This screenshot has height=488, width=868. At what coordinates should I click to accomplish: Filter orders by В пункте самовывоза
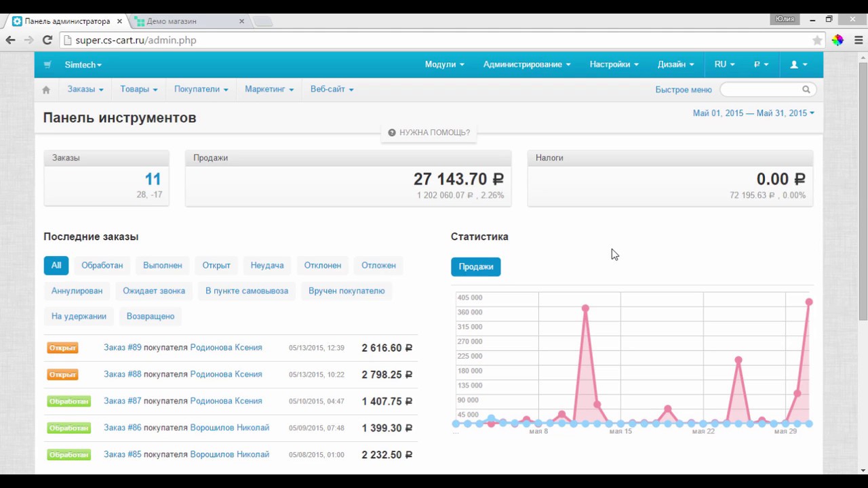click(247, 291)
